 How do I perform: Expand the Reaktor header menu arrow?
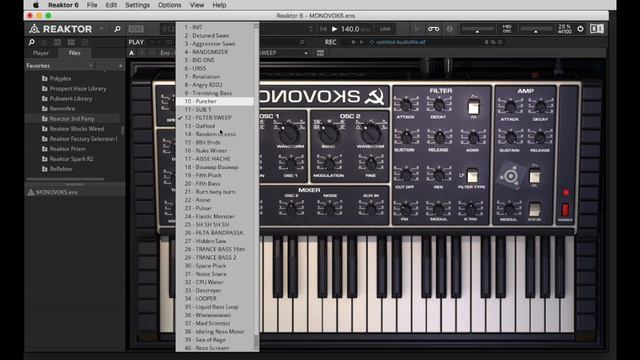coord(101,29)
